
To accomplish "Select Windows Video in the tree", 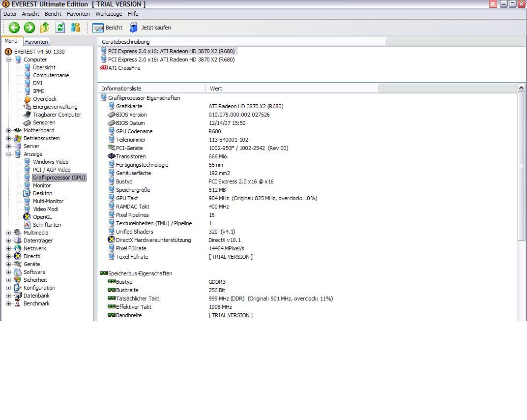I will 51,162.
